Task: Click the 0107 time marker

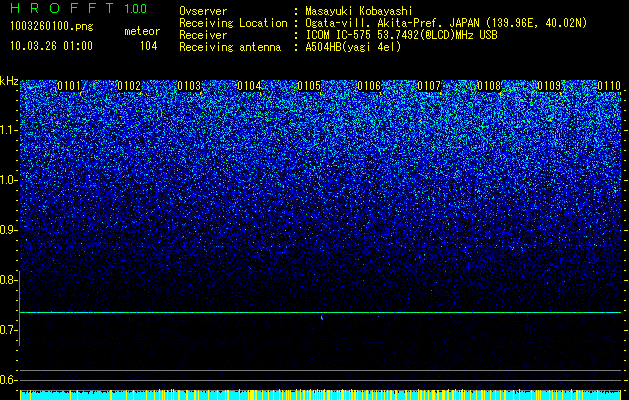Action: click(429, 86)
